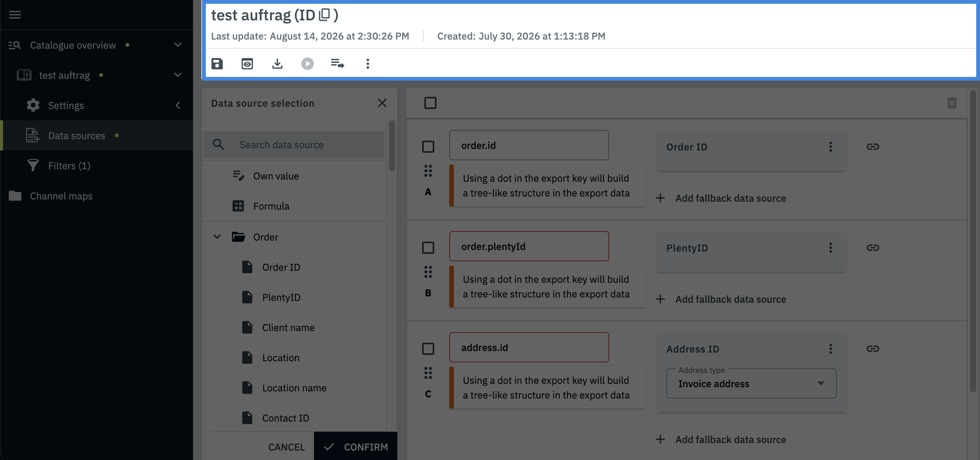Check the checkbox for address.id row
Image resolution: width=980 pixels, height=460 pixels.
click(428, 349)
